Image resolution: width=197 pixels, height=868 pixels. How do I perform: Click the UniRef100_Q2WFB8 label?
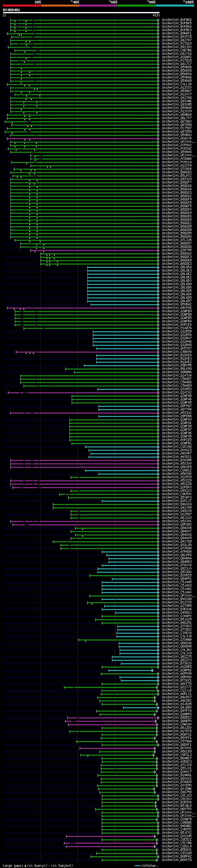tap(176, 314)
